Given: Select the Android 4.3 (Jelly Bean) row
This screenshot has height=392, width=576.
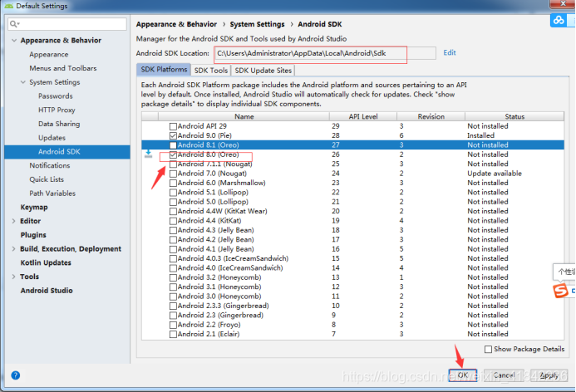Looking at the screenshot, I should pos(352,231).
